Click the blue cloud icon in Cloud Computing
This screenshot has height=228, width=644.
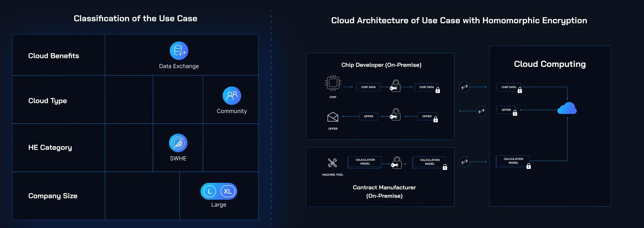tap(567, 108)
